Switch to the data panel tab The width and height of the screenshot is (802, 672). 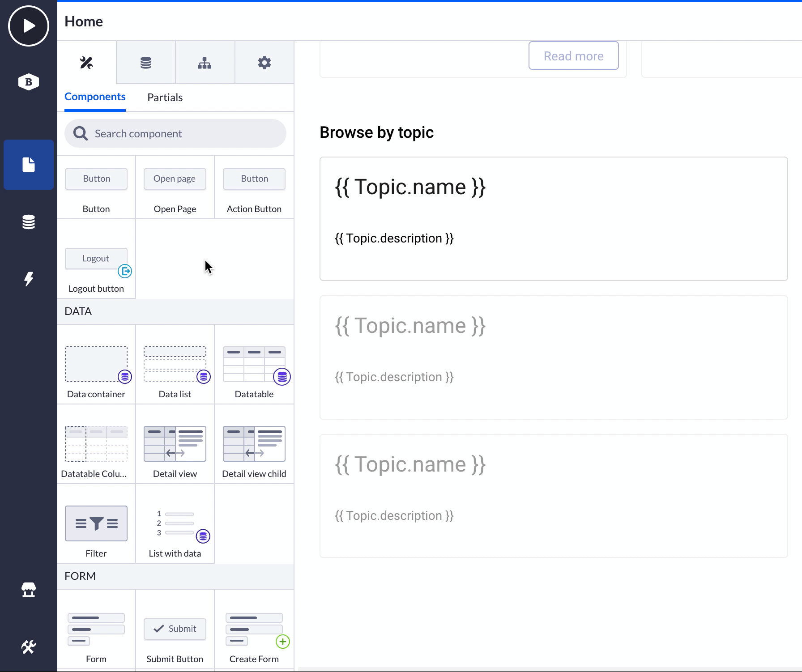[x=146, y=63]
